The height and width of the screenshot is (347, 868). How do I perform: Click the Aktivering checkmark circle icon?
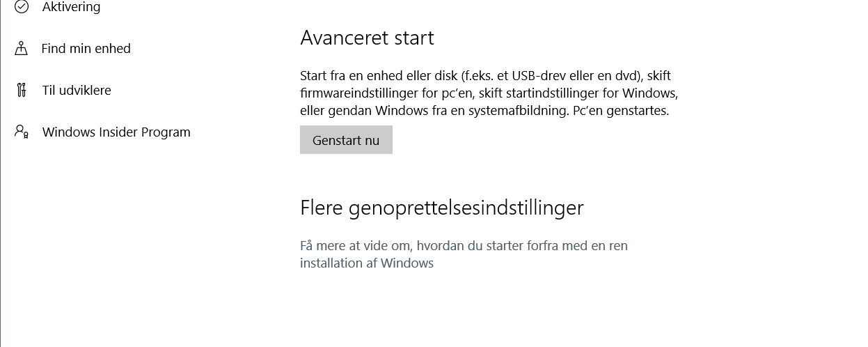pyautogui.click(x=22, y=7)
